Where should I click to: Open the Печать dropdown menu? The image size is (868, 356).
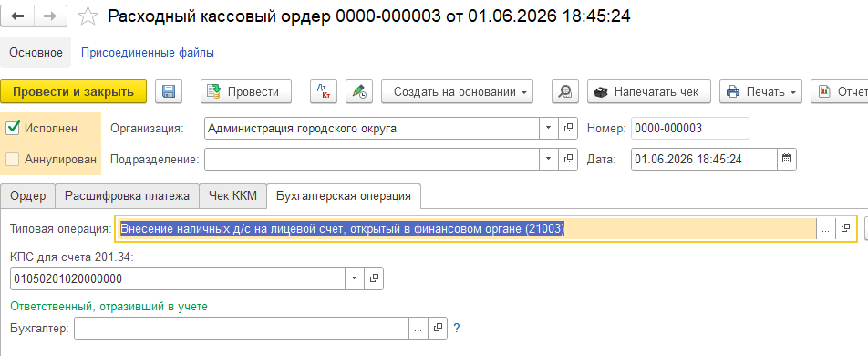(761, 91)
